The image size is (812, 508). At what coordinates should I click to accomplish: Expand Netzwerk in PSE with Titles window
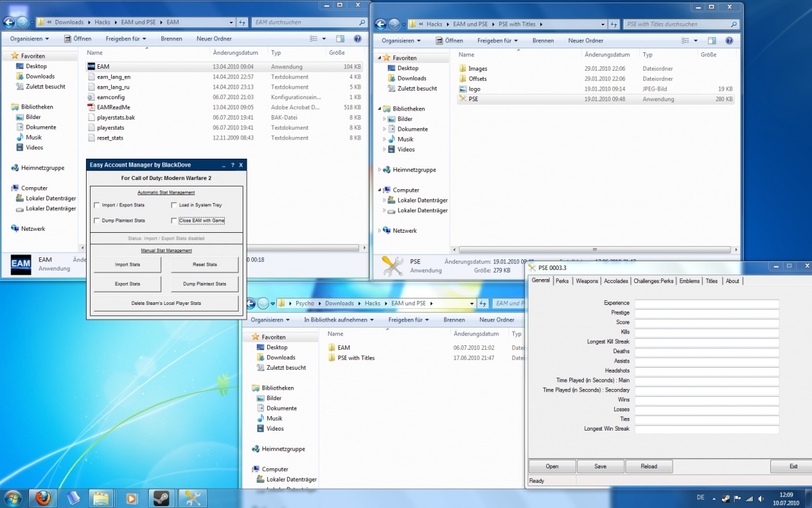point(380,231)
